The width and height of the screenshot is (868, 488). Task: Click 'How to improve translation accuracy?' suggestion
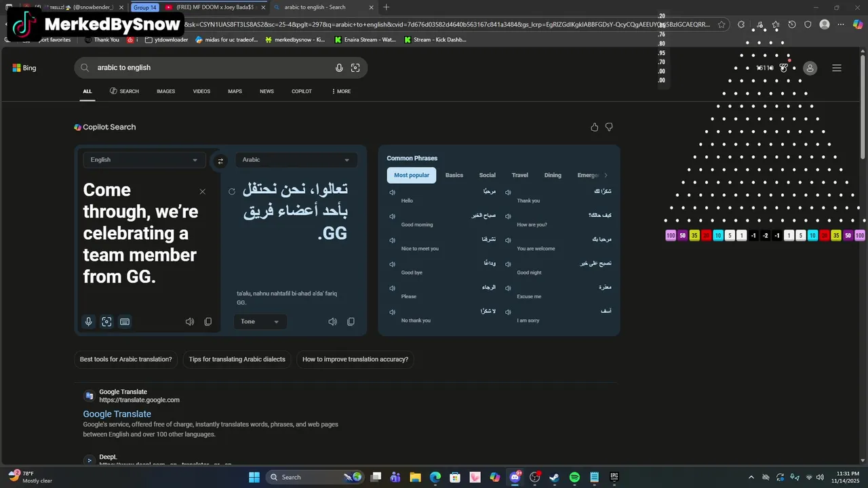[x=355, y=359]
